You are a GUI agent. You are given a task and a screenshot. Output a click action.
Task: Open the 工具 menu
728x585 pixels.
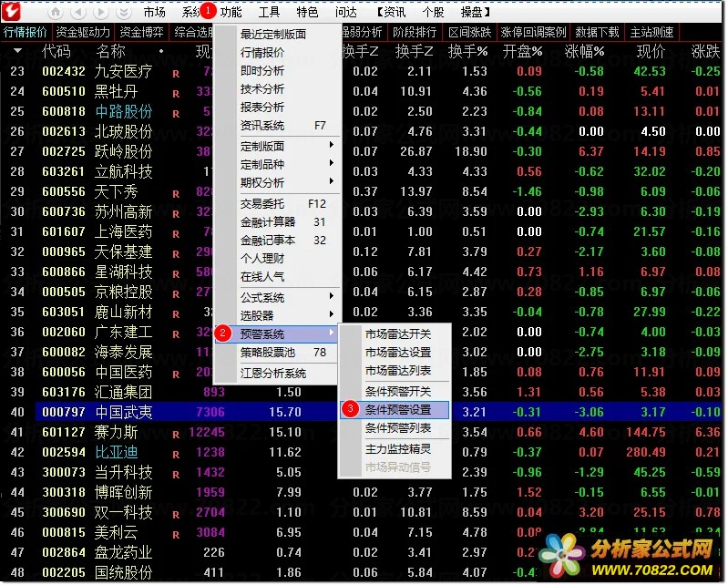pos(269,12)
